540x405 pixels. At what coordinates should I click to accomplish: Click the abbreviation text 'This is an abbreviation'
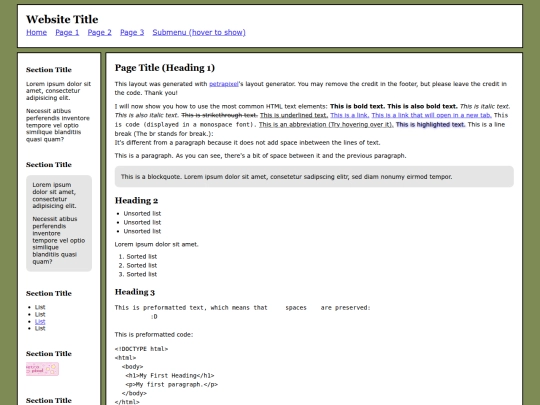coord(326,124)
